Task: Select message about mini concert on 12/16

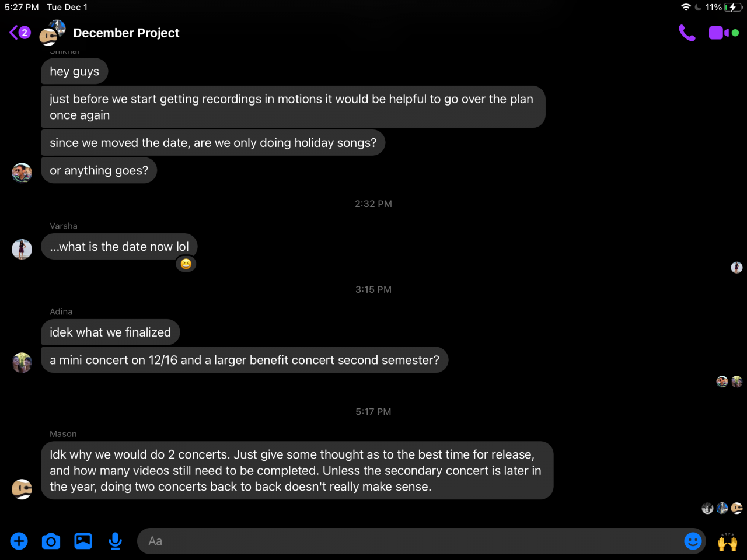Action: (x=245, y=360)
